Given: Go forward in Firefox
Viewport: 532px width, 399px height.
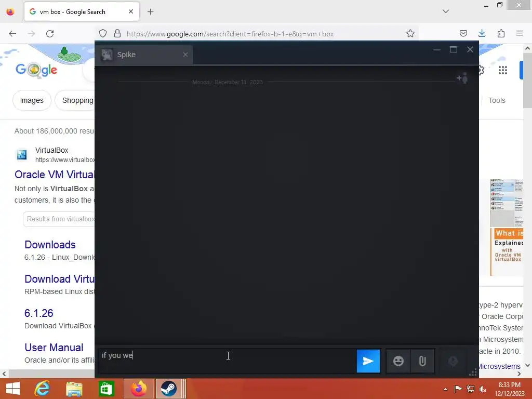Looking at the screenshot, I should click(x=31, y=34).
